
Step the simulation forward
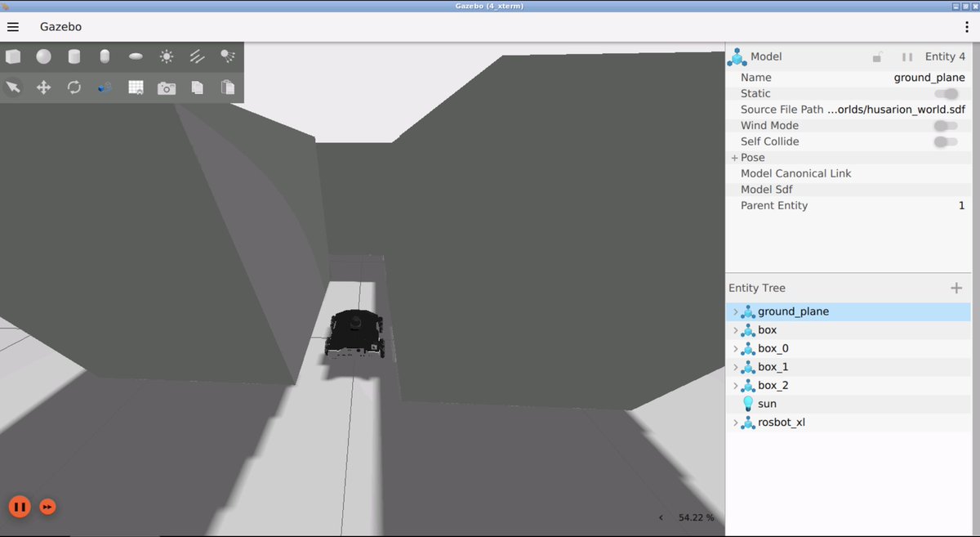click(47, 507)
